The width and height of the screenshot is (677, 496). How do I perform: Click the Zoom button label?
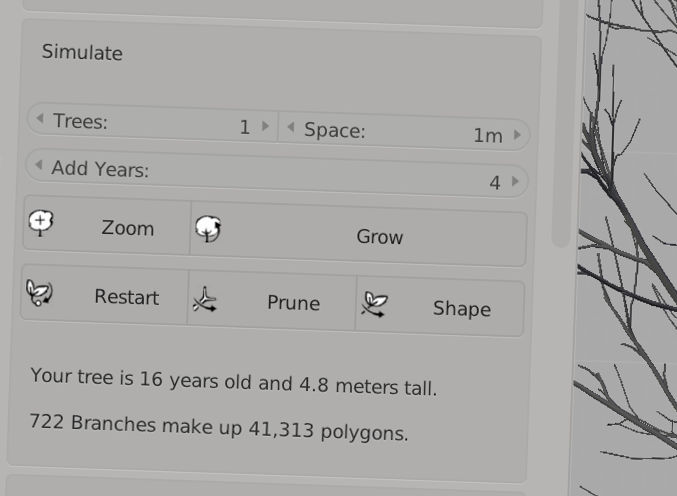click(128, 228)
